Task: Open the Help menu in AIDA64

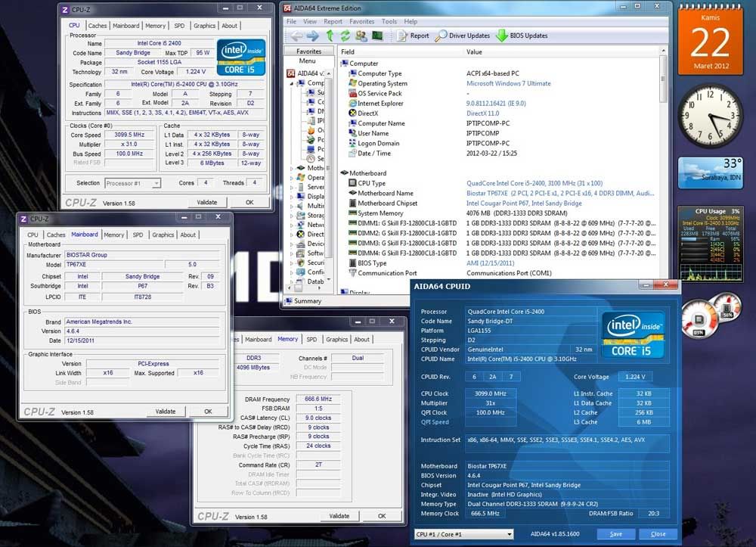Action: point(411,22)
